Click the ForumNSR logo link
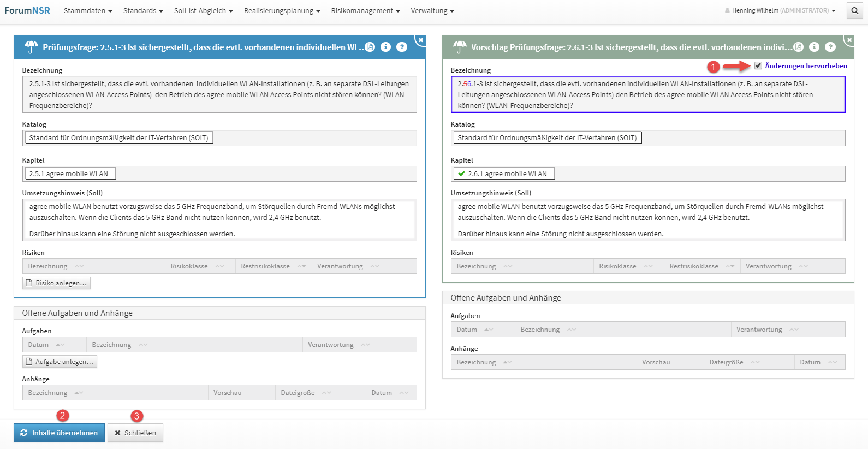This screenshot has width=868, height=449. [x=27, y=10]
